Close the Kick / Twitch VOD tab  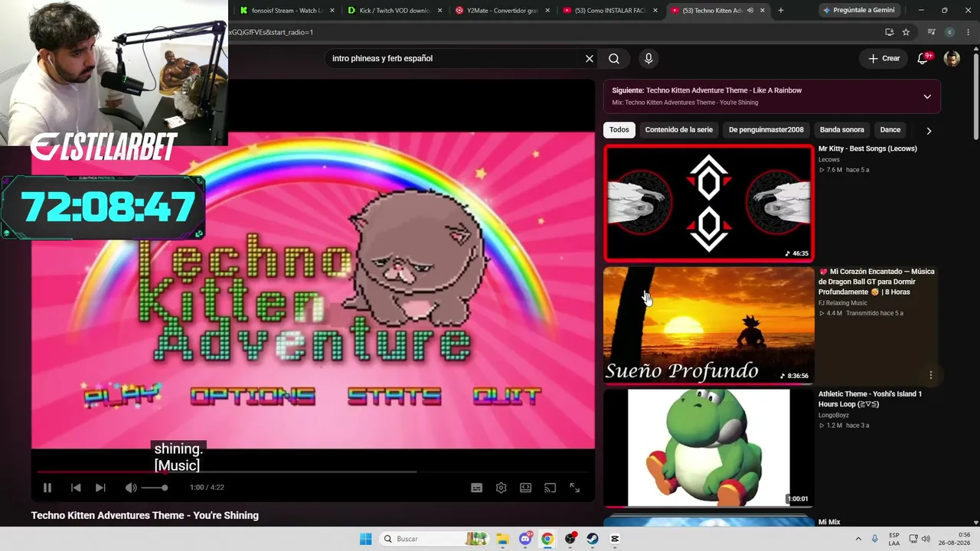click(439, 11)
